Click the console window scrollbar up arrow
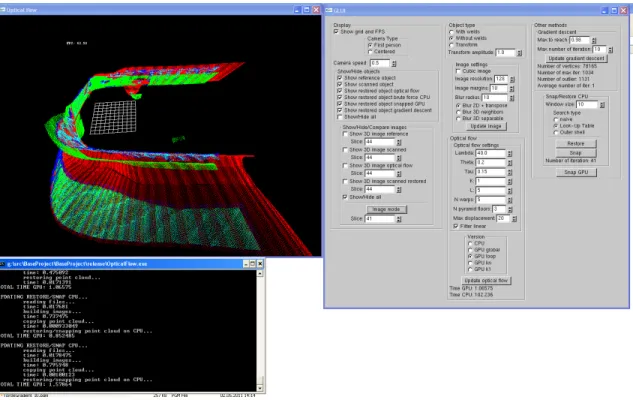 click(260, 273)
